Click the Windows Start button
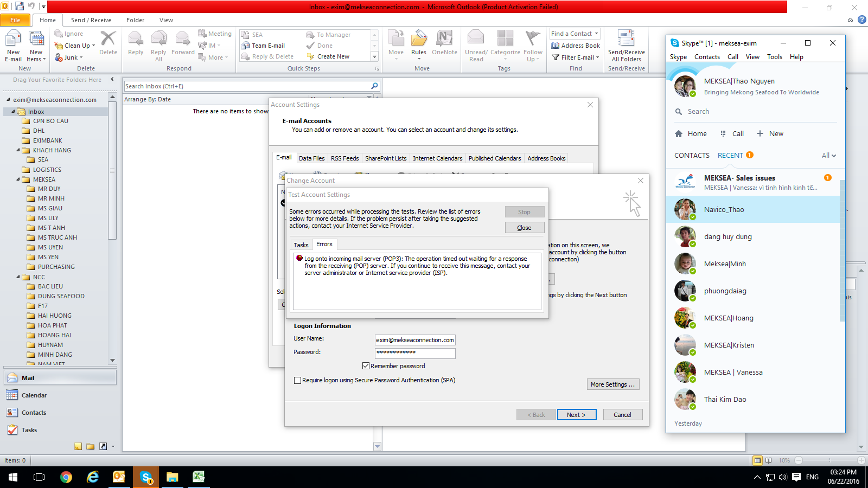Viewport: 868px width, 488px height. coord(13,477)
